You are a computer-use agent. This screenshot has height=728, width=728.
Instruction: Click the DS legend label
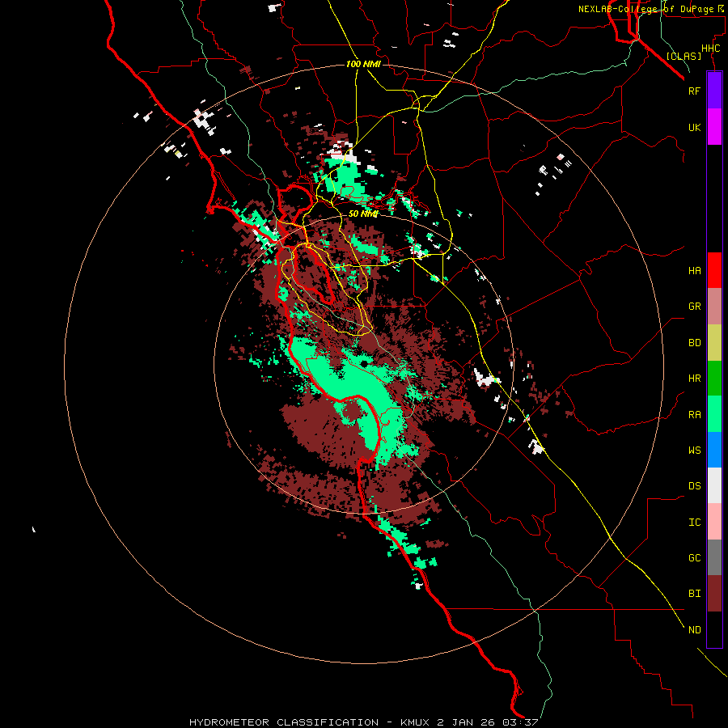pyautogui.click(x=694, y=486)
